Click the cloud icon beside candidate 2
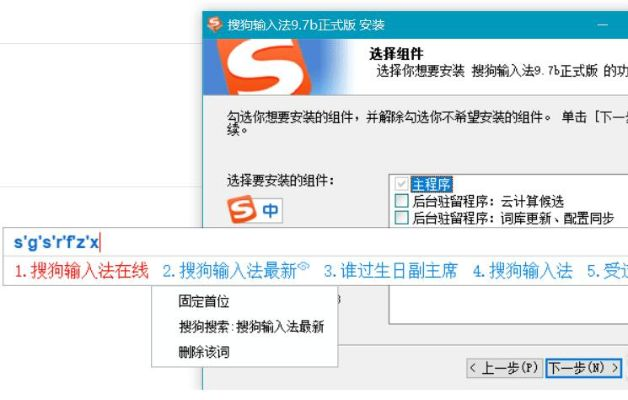The height and width of the screenshot is (400, 628). (304, 265)
